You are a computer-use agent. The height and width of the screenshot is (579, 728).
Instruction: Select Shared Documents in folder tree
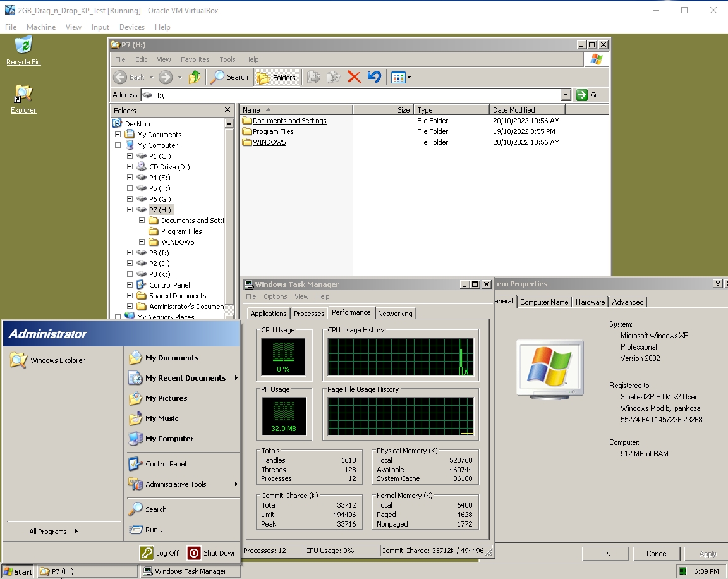178,296
